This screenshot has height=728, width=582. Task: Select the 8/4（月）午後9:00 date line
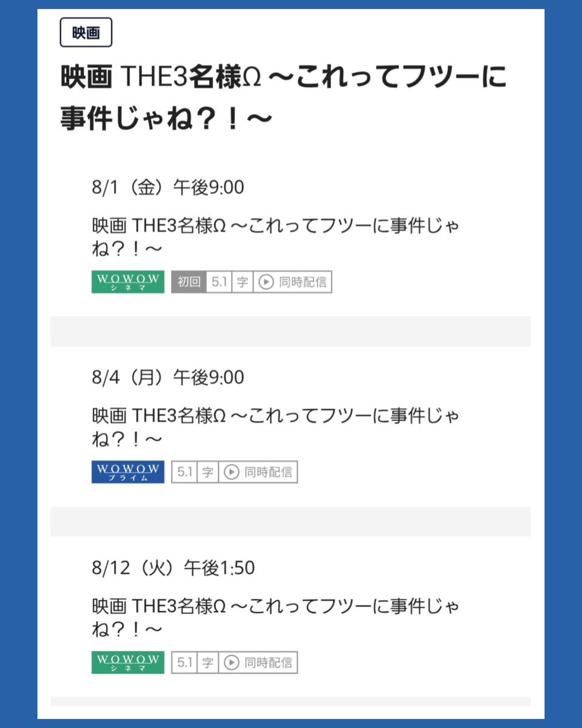[168, 377]
